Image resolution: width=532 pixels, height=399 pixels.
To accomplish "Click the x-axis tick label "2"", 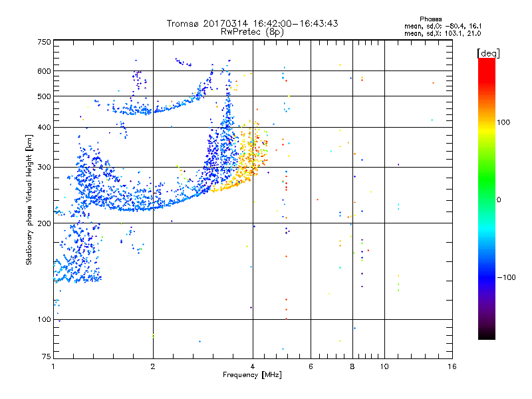I will [153, 366].
